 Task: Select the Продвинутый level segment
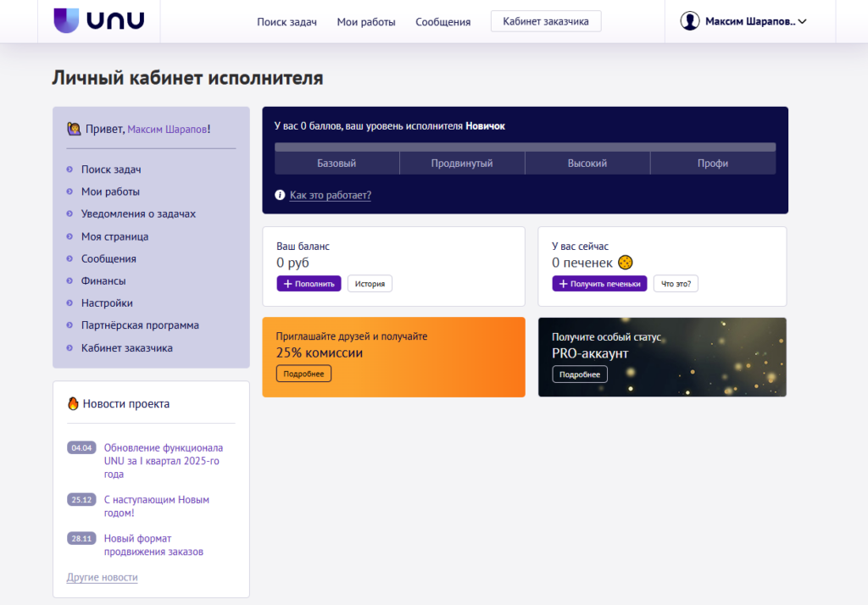(462, 164)
